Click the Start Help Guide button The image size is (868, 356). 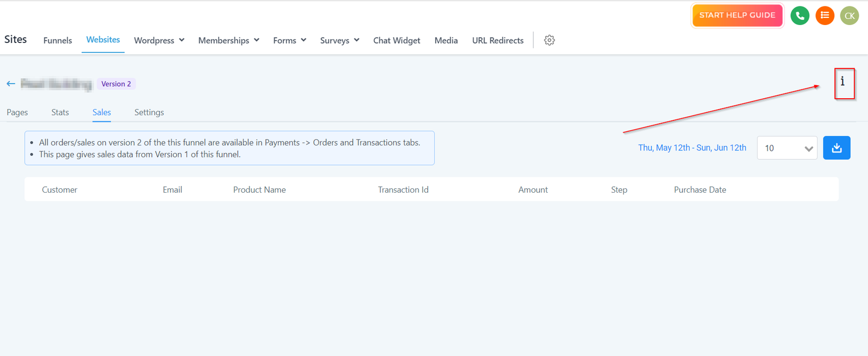coord(737,15)
